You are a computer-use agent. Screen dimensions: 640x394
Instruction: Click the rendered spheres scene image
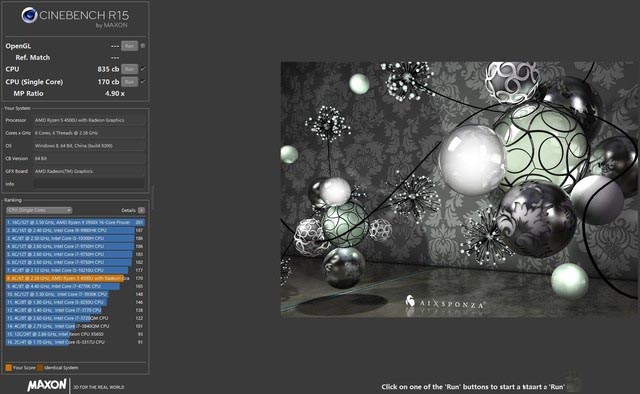tap(459, 189)
